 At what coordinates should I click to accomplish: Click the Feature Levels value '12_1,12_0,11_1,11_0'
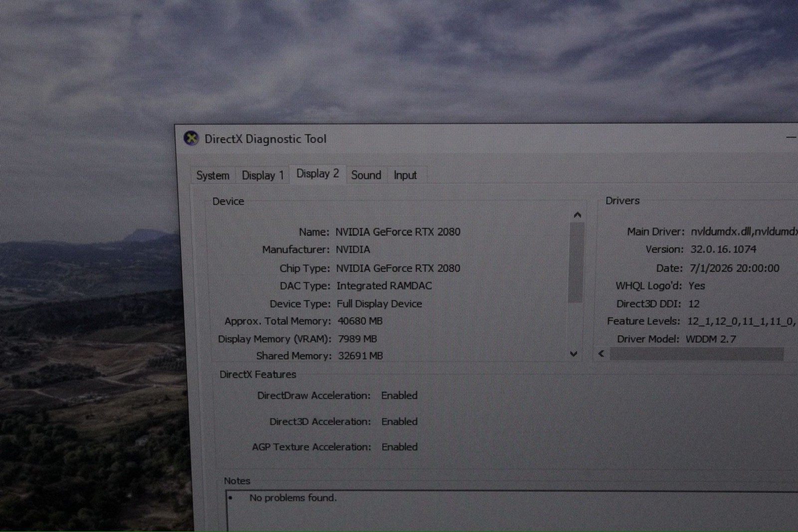[740, 322]
